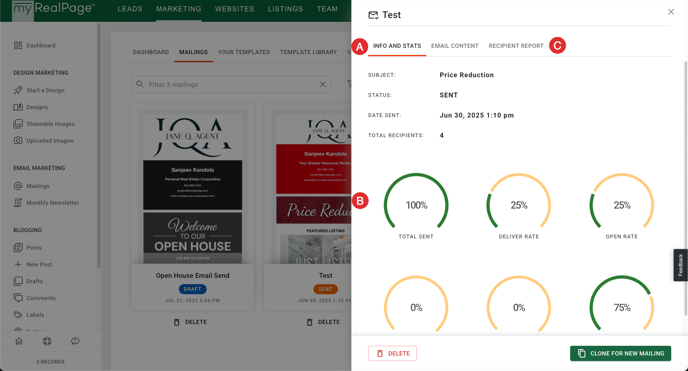Select the EMAIL CONTENT tab

[x=455, y=46]
